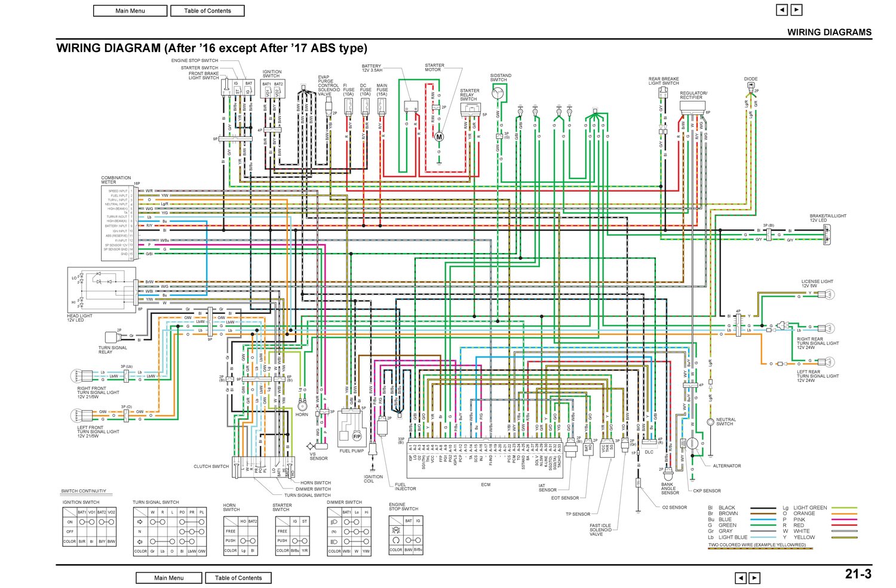Screen dimensions: 896x588
Task: Click the diode symbol under DIODE label
Action: (751, 85)
